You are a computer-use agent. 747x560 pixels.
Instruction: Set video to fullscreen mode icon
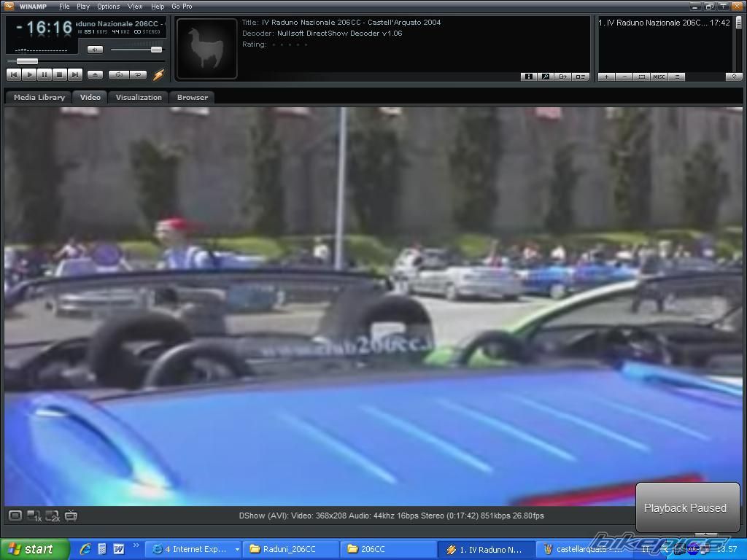click(15, 516)
